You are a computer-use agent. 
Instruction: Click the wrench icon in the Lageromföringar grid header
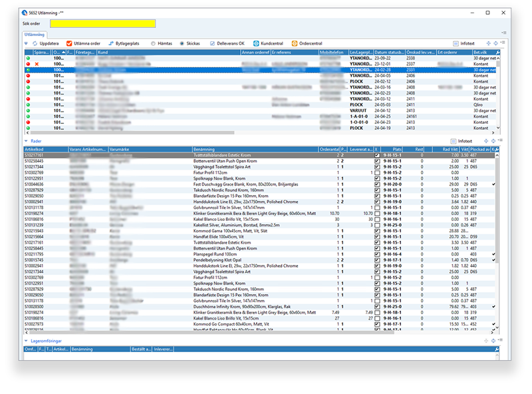497,349
